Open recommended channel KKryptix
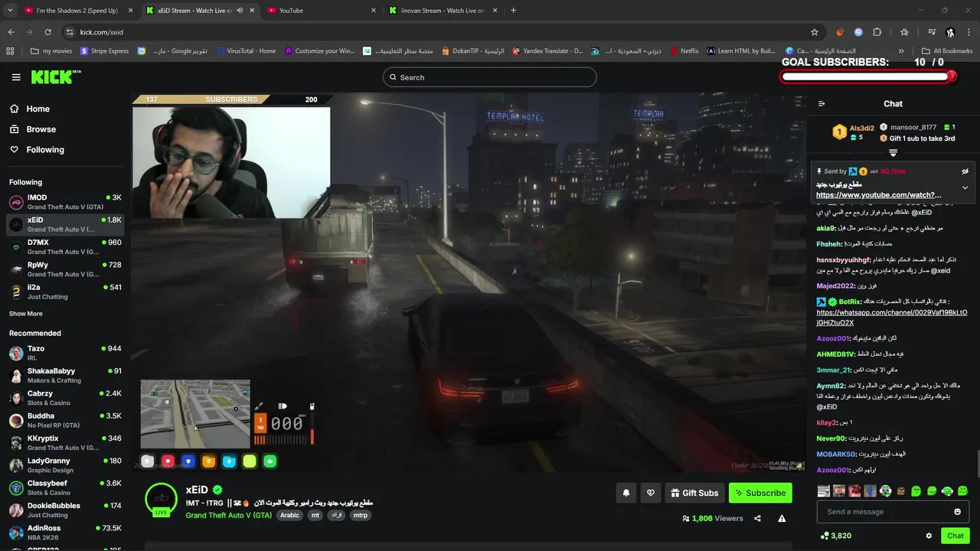This screenshot has height=551, width=980. point(65,442)
